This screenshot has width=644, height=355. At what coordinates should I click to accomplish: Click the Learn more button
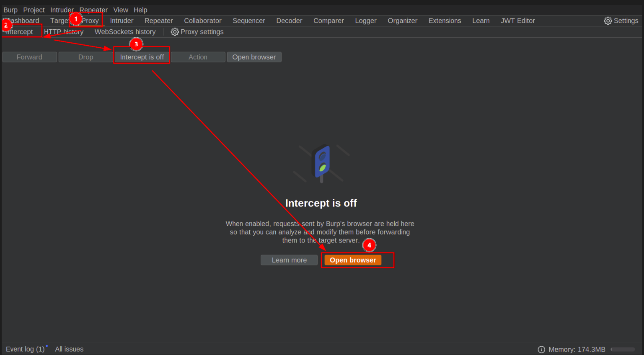289,260
